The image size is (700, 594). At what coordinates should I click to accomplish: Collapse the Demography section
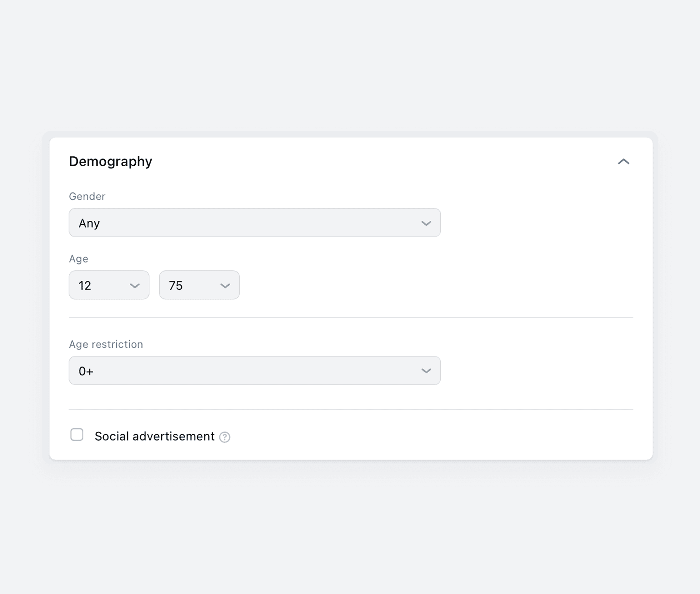tap(623, 162)
